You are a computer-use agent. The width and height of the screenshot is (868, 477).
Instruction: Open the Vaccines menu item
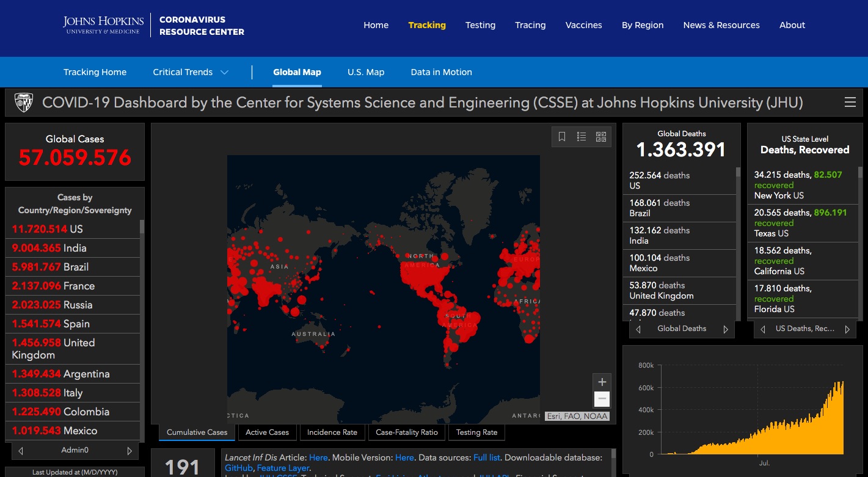583,25
